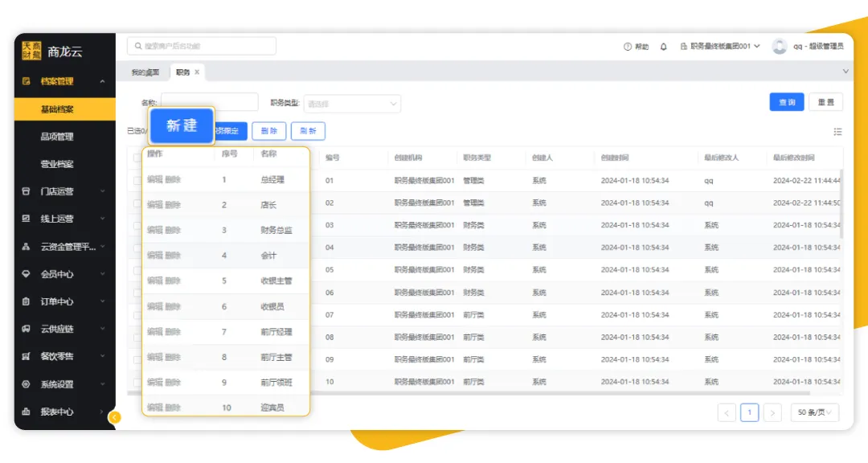The image size is (868, 463).
Task: Collapse the sidebar with the yellow arrow button
Action: click(x=115, y=417)
